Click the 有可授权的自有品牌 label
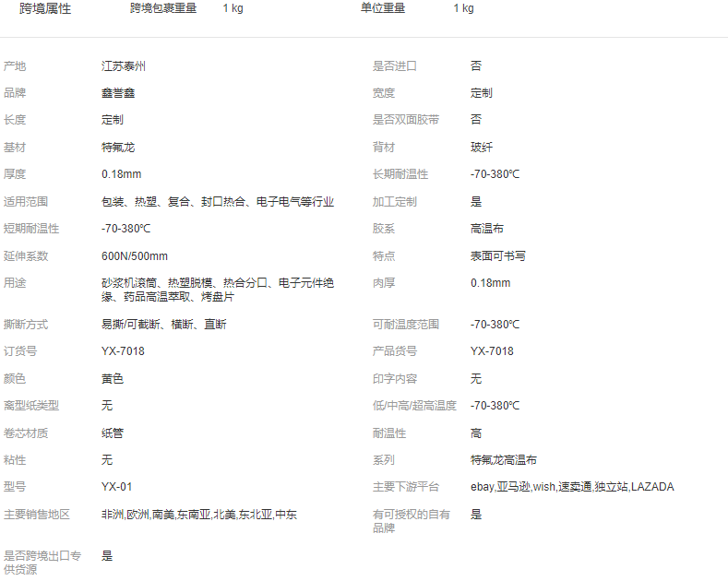The image size is (728, 581). point(412,521)
